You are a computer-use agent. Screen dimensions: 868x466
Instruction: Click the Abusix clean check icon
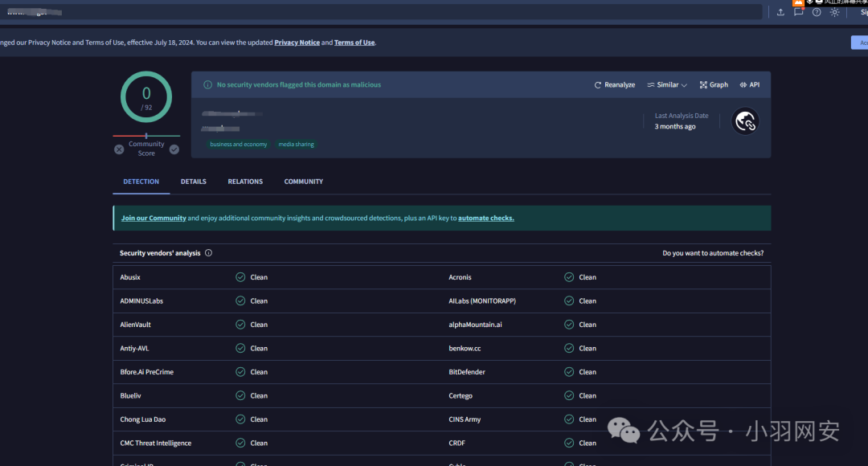240,276
